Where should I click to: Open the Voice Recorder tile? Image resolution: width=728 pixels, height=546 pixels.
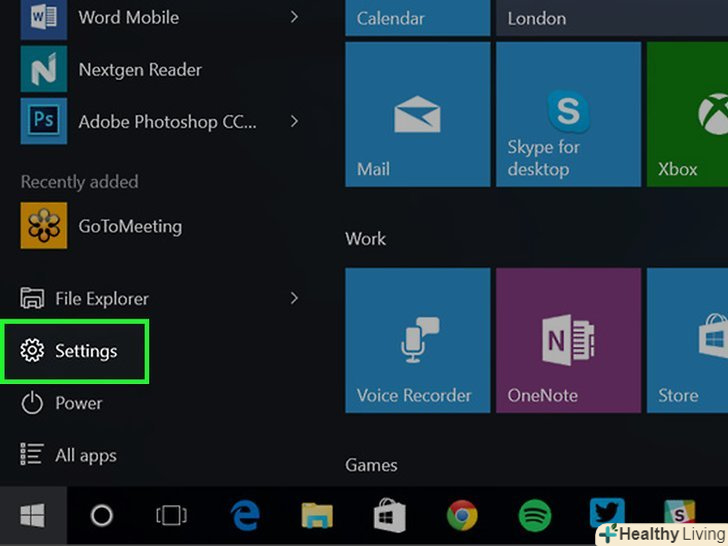pos(417,340)
